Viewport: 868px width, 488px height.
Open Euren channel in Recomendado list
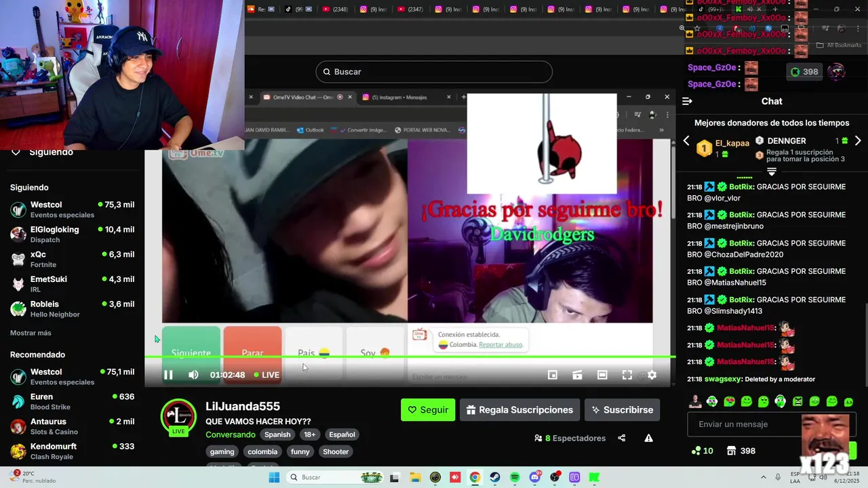pyautogui.click(x=72, y=401)
